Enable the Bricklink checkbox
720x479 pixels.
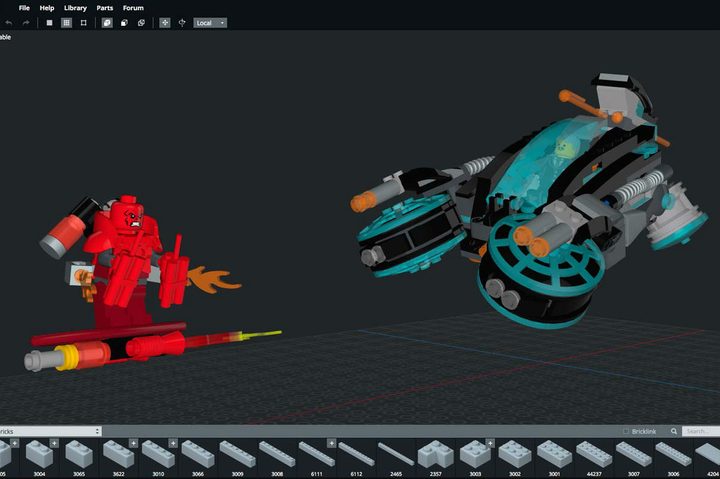pyautogui.click(x=626, y=431)
